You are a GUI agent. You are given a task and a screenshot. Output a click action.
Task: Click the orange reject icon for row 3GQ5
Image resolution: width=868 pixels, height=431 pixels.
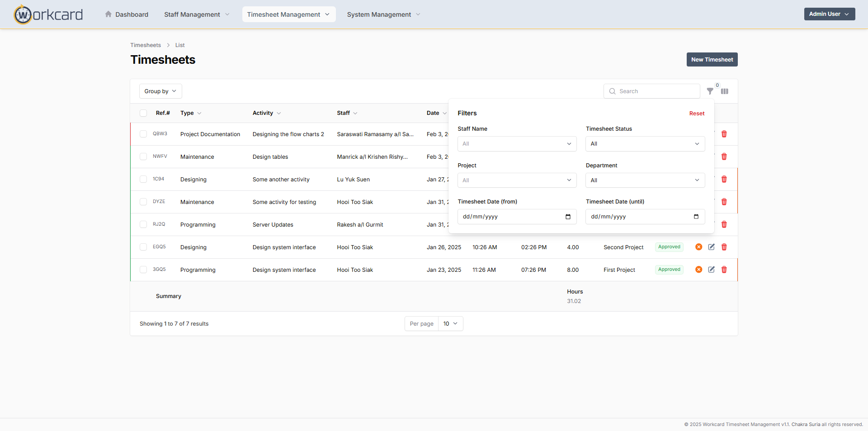[x=698, y=270]
